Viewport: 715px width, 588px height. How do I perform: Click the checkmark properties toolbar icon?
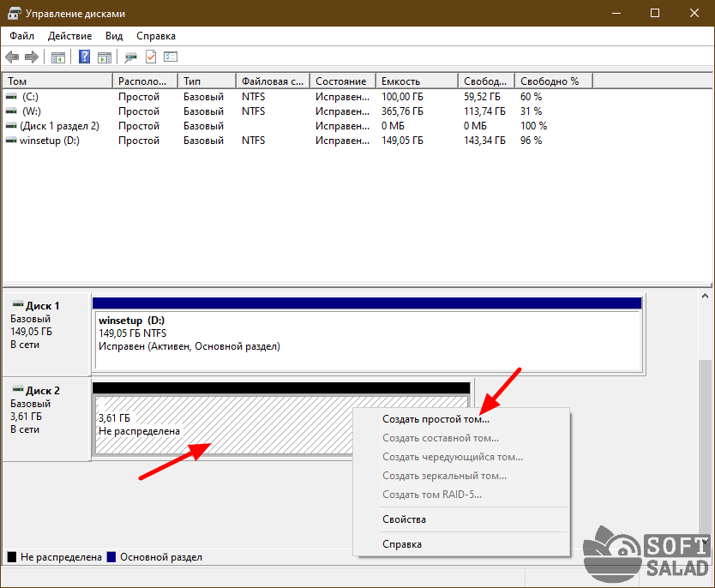pos(151,57)
